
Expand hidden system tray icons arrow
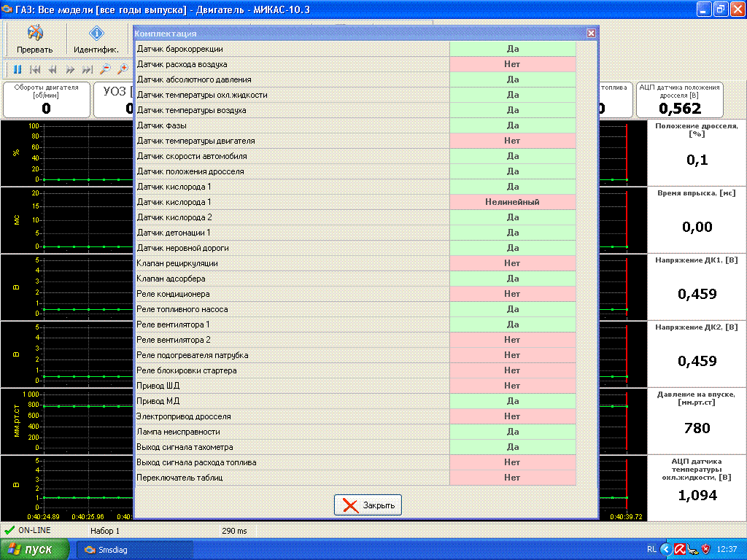(665, 549)
